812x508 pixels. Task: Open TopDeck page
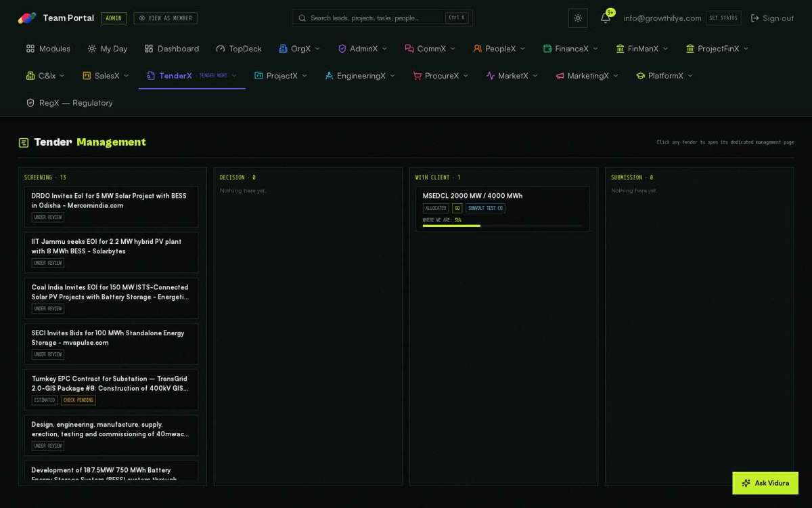239,49
